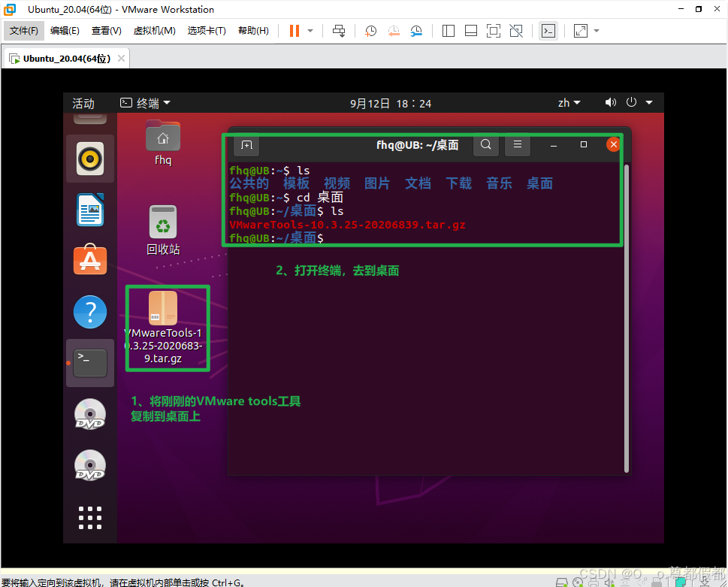Viewport: 728px width, 587px height.
Task: Open the snapshot manager
Action: [x=416, y=31]
